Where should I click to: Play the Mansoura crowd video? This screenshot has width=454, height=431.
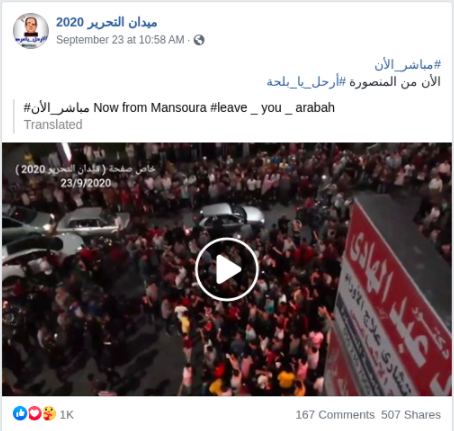pyautogui.click(x=227, y=269)
